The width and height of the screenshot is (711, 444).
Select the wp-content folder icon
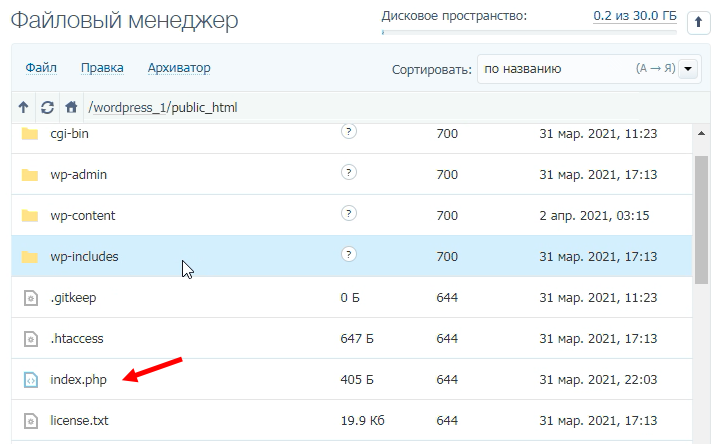point(30,215)
